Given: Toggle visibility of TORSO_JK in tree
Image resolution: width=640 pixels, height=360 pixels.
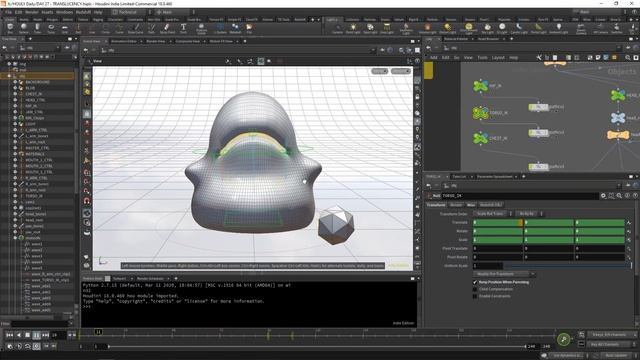Looking at the screenshot, I should 15,196.
